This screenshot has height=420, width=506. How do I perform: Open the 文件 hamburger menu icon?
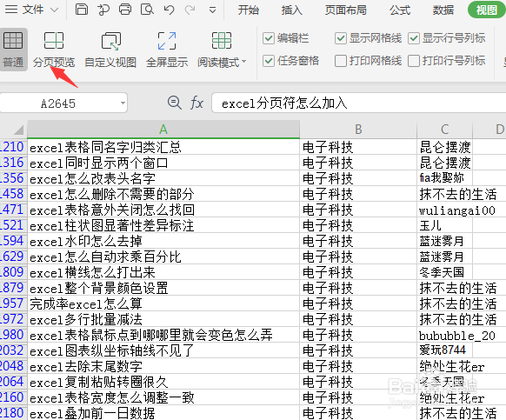(11, 10)
